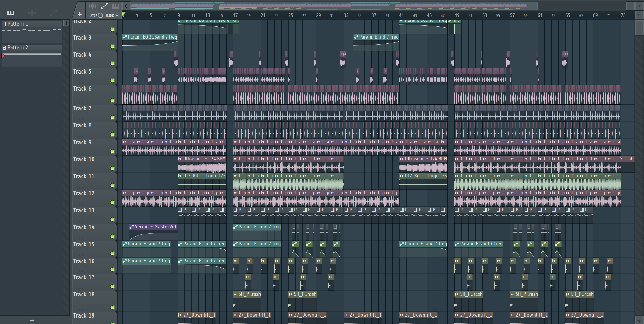Click the red arrow marker beside Pattern 2 preview
Image resolution: width=644 pixels, height=324 pixels.
[3, 56]
